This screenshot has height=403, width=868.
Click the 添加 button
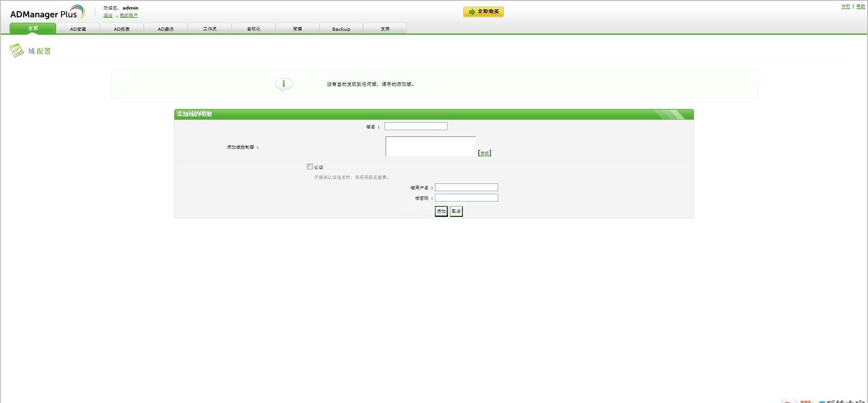tap(441, 211)
